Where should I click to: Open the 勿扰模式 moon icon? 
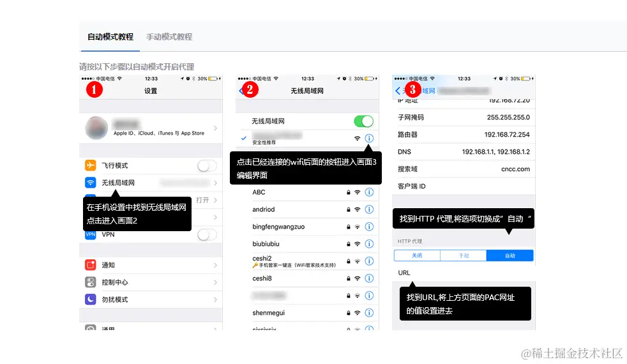coord(91,300)
